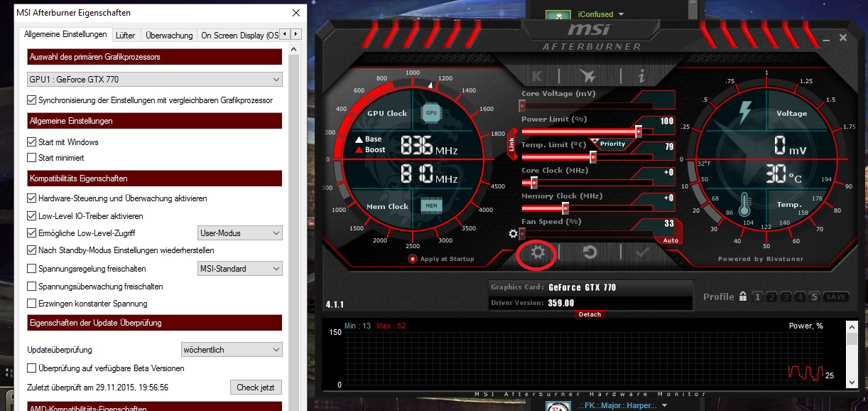Open the wöchentlich update interval dropdown

[232, 350]
